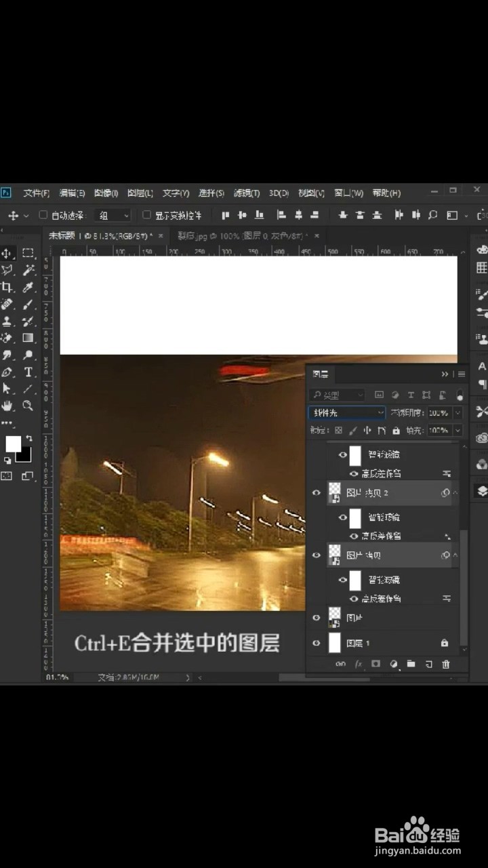Open the 选择(S) menu
Image resolution: width=488 pixels, height=868 pixels.
pyautogui.click(x=211, y=193)
